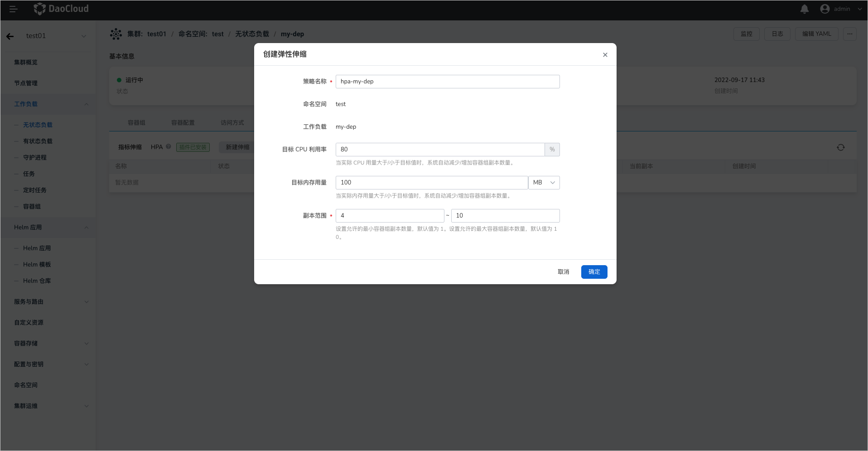Click the 指标伸缩 label
The height and width of the screenshot is (451, 868).
point(130,147)
